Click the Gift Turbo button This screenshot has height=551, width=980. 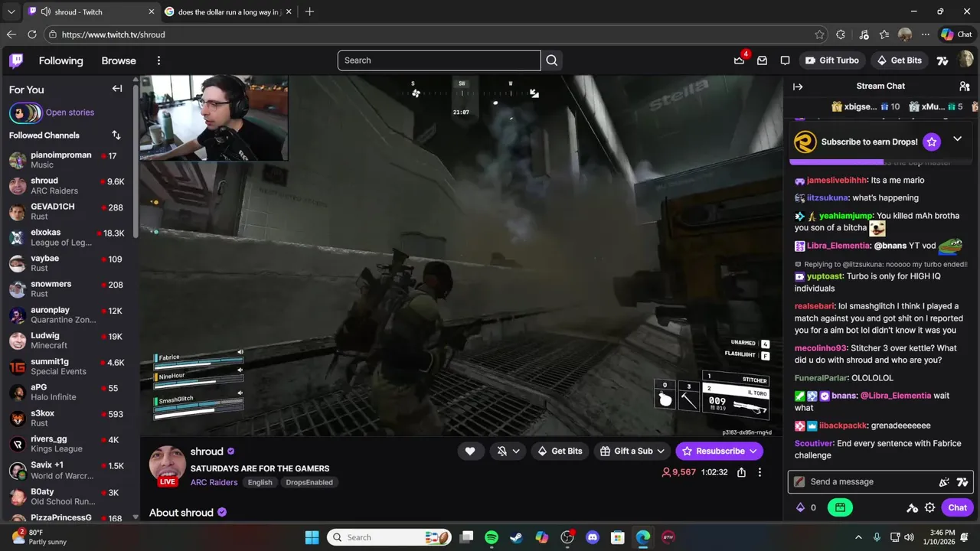pos(832,60)
